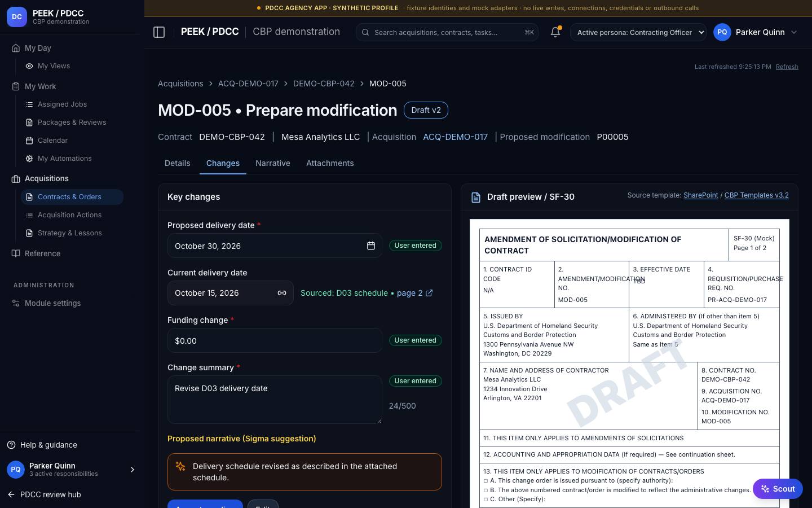Click the My Views eye icon

click(x=29, y=66)
